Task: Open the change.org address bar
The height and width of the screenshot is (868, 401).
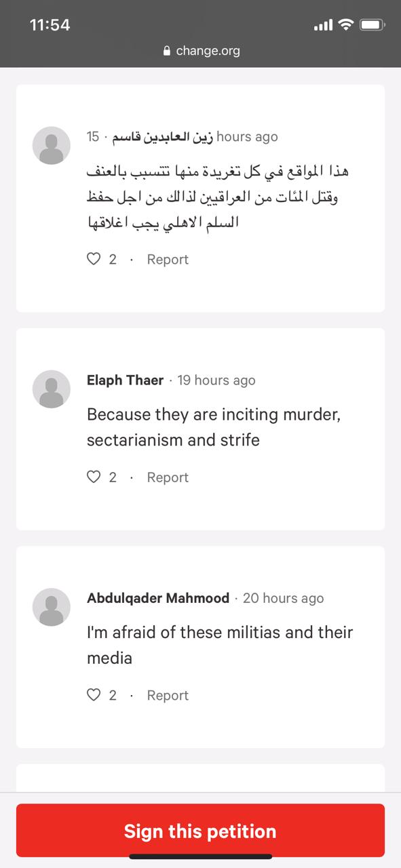Action: pyautogui.click(x=201, y=51)
